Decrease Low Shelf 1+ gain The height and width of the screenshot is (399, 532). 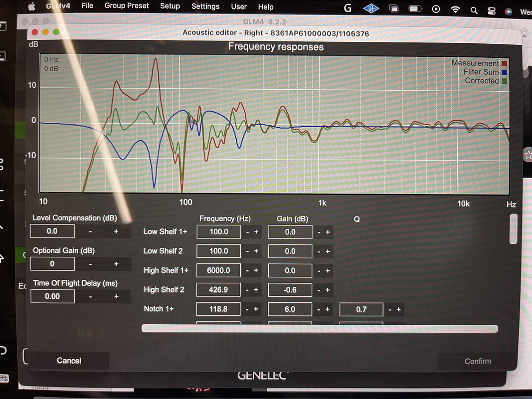pyautogui.click(x=319, y=232)
